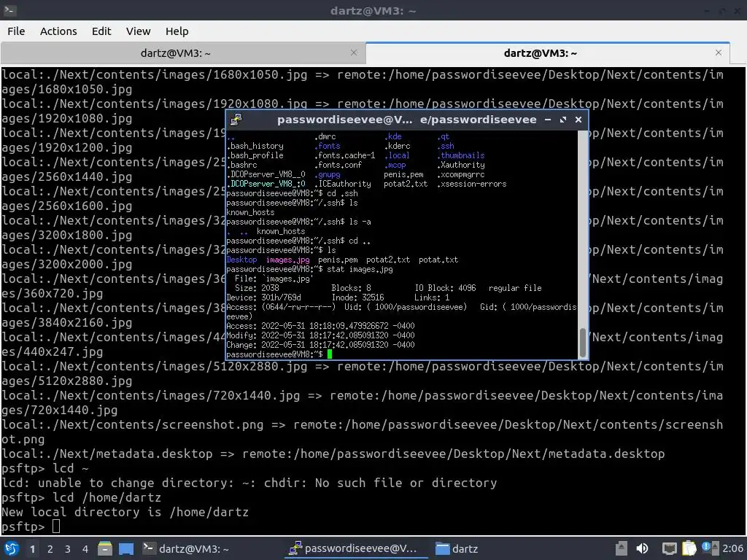The width and height of the screenshot is (747, 560).
Task: Click the 'images/1680x1050.jpg' transfer line
Action: point(362,82)
